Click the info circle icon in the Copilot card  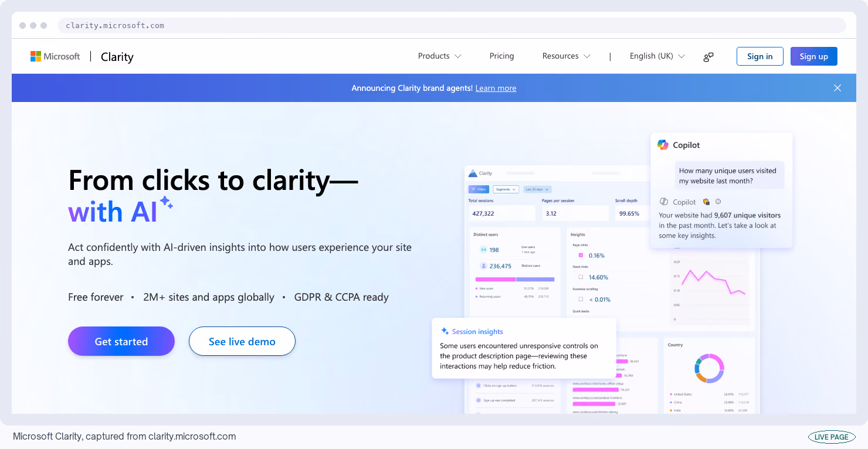pos(718,202)
